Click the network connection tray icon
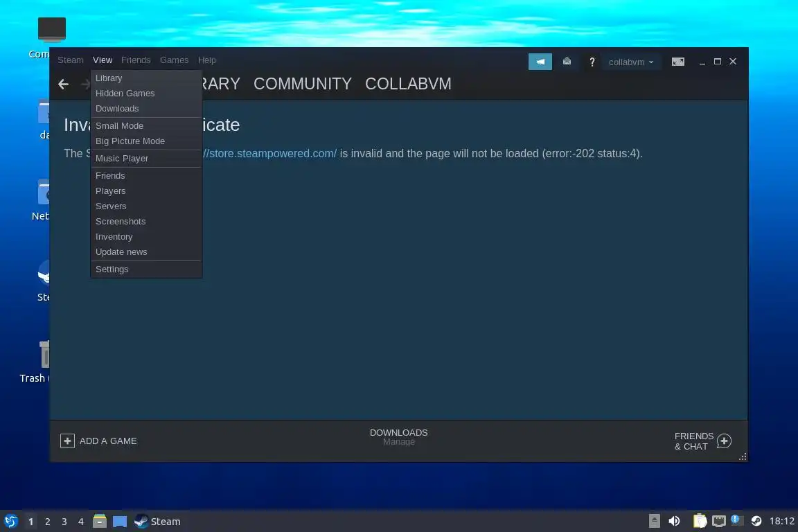The image size is (798, 532). [718, 521]
